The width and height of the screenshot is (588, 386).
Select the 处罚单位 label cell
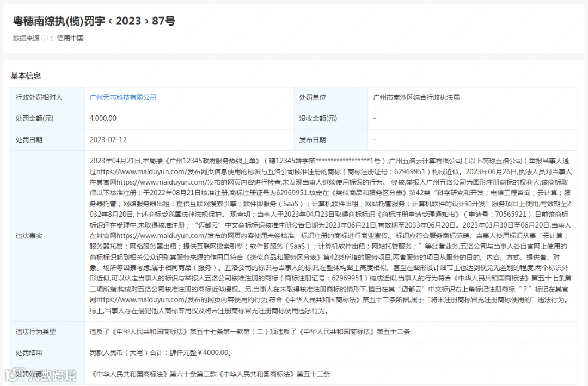(x=331, y=97)
